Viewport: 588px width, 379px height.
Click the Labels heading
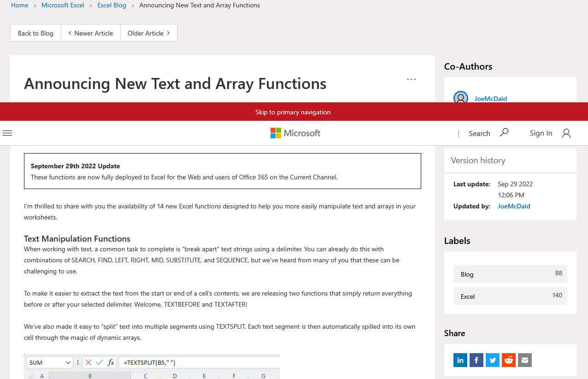point(457,241)
